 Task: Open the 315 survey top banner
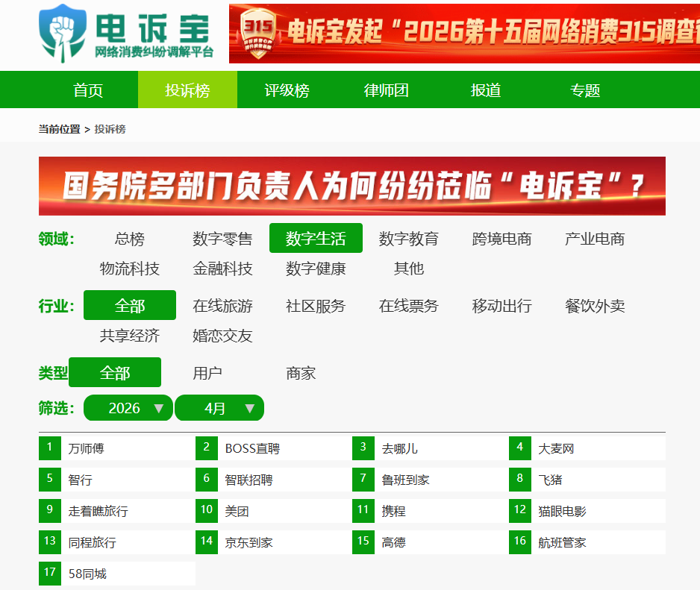tap(464, 34)
